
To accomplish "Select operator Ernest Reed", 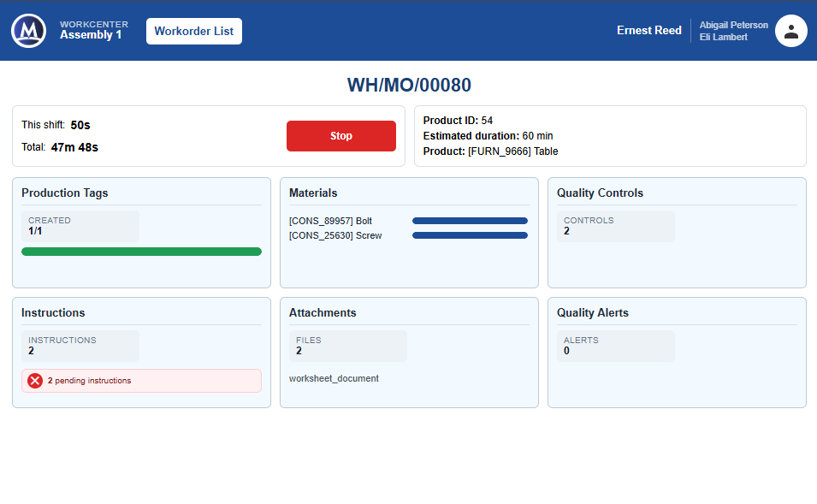I will (648, 31).
